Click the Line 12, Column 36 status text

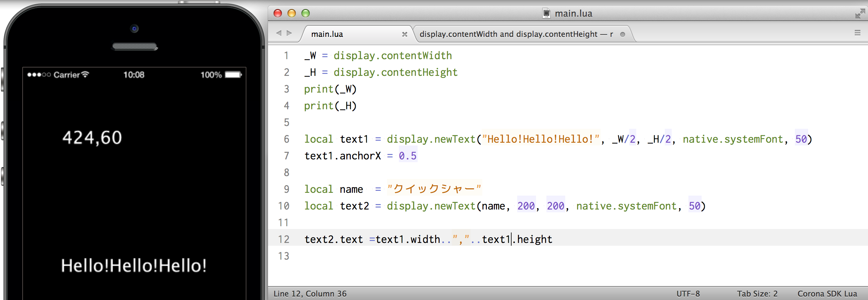click(310, 294)
